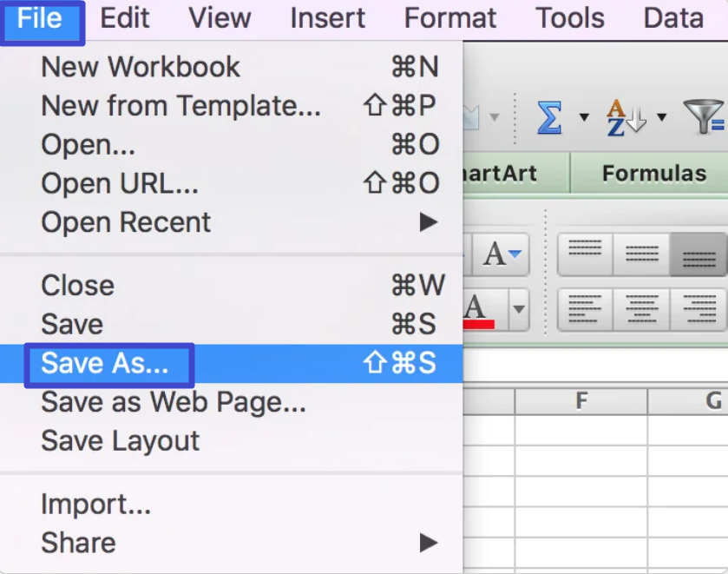
Task: Click the bottom vertical align icon
Action: tap(698, 254)
